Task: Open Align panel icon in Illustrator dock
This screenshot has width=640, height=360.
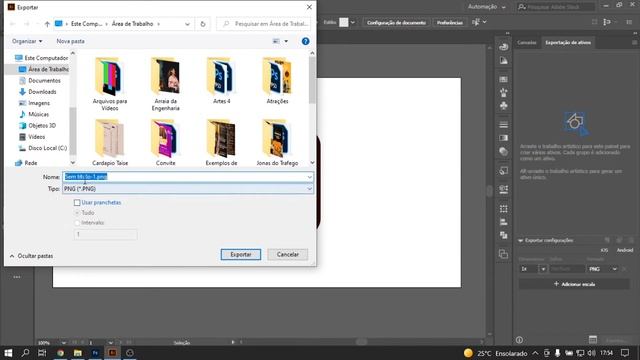Action: 503,222
